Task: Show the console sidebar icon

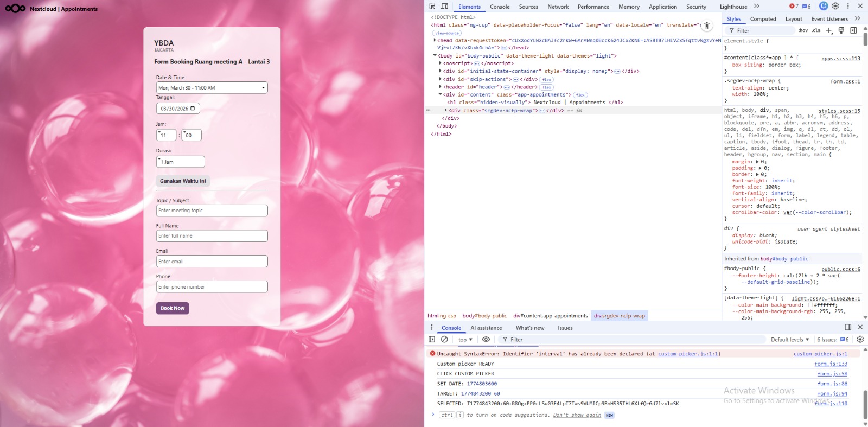Action: tap(432, 340)
